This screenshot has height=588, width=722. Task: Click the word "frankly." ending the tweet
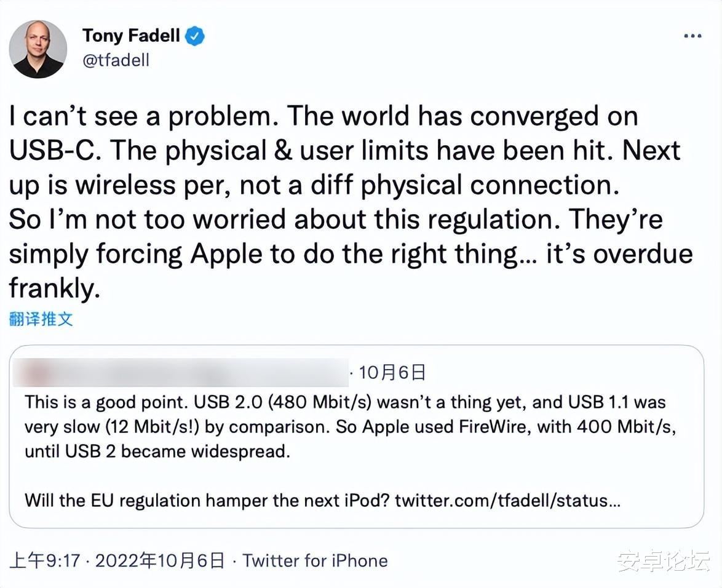tap(54, 287)
